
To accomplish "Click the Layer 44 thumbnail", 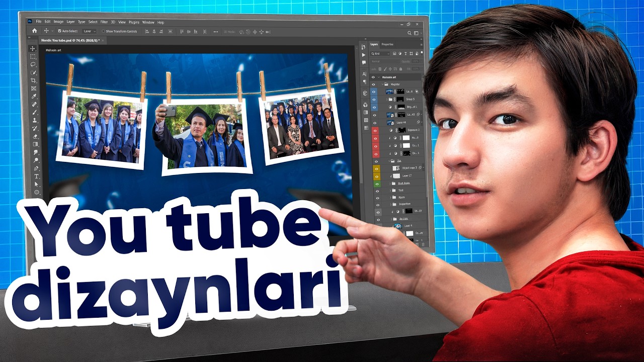I will pos(390,122).
